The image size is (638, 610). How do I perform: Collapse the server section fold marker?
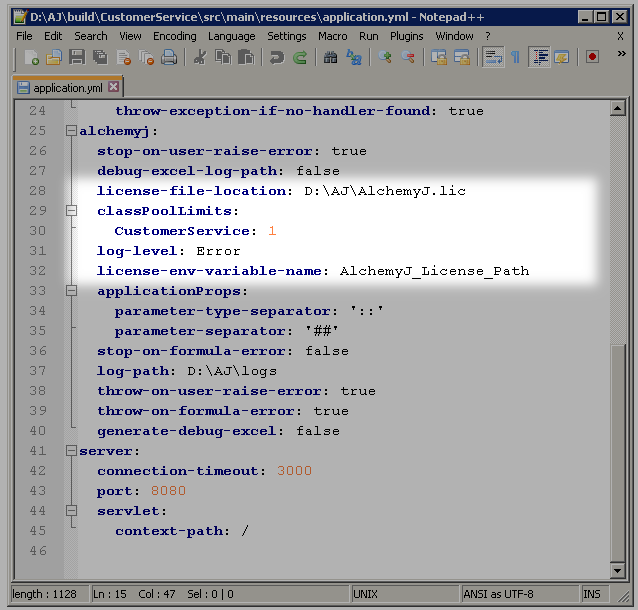tap(70, 451)
